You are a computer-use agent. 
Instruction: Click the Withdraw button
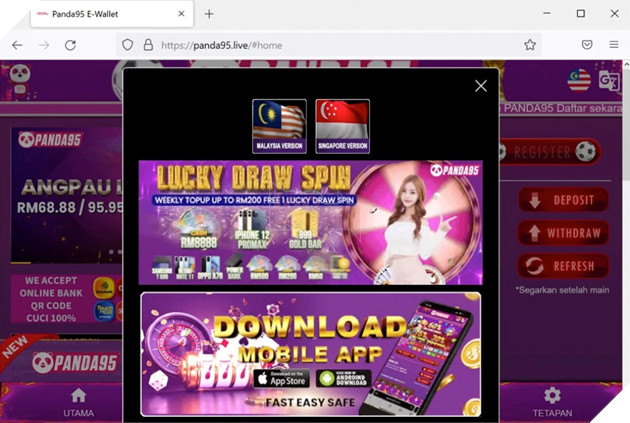pos(563,233)
